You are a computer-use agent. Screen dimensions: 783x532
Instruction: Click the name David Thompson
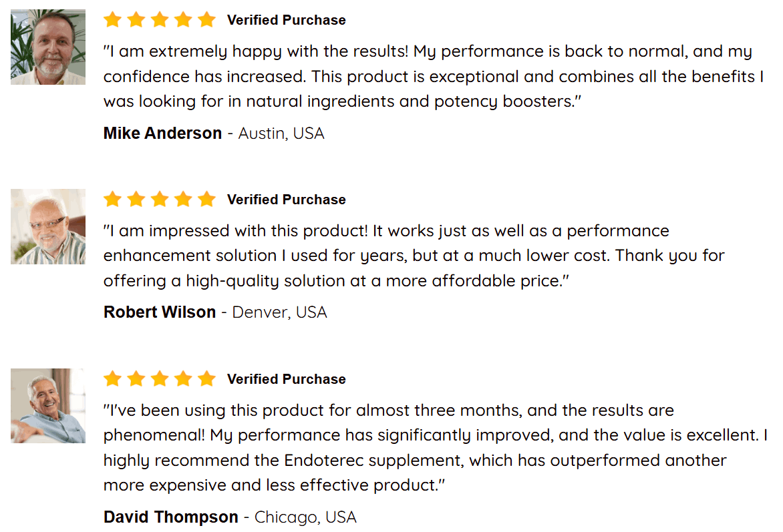click(x=171, y=517)
